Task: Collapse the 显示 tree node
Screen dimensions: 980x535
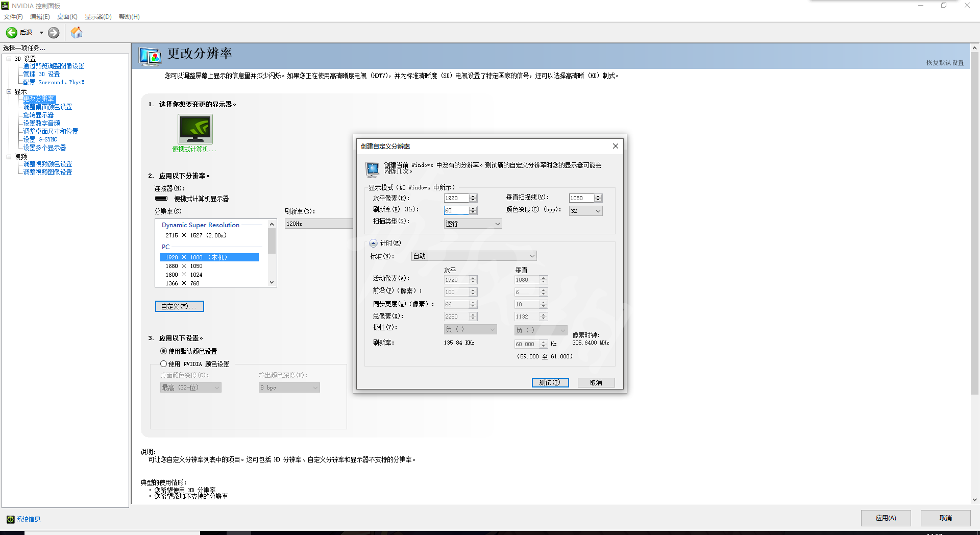Action: pyautogui.click(x=9, y=91)
